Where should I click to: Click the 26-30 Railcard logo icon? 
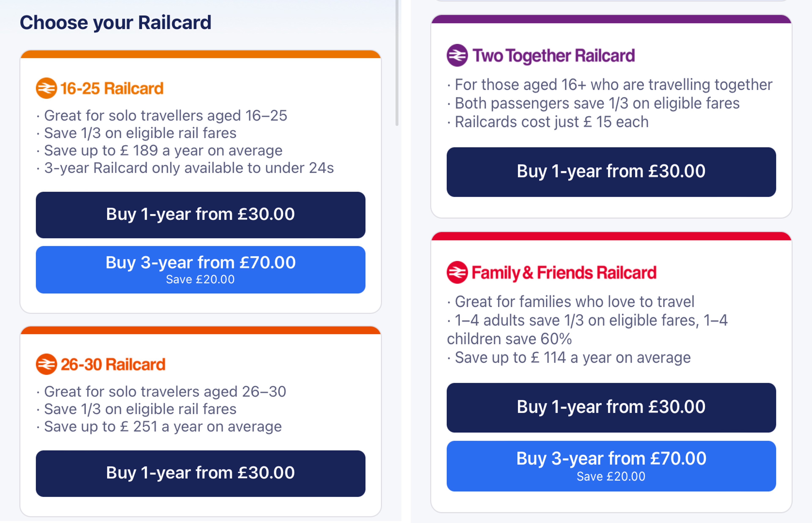46,364
